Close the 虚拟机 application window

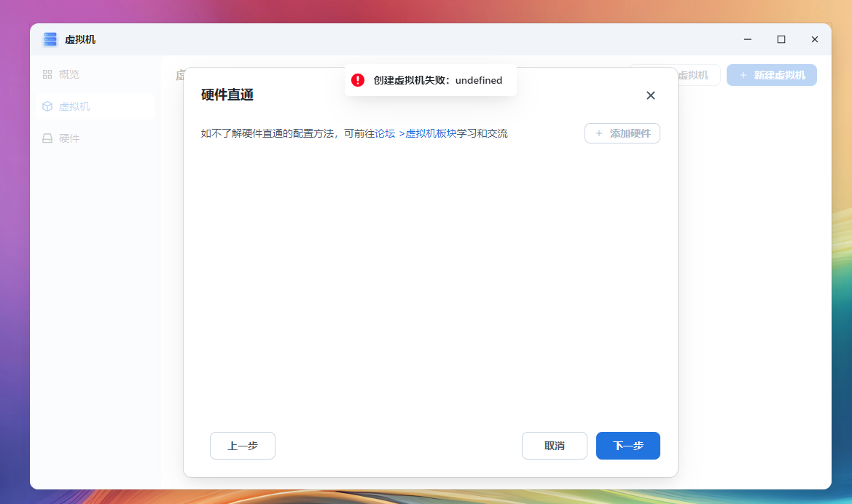(814, 39)
